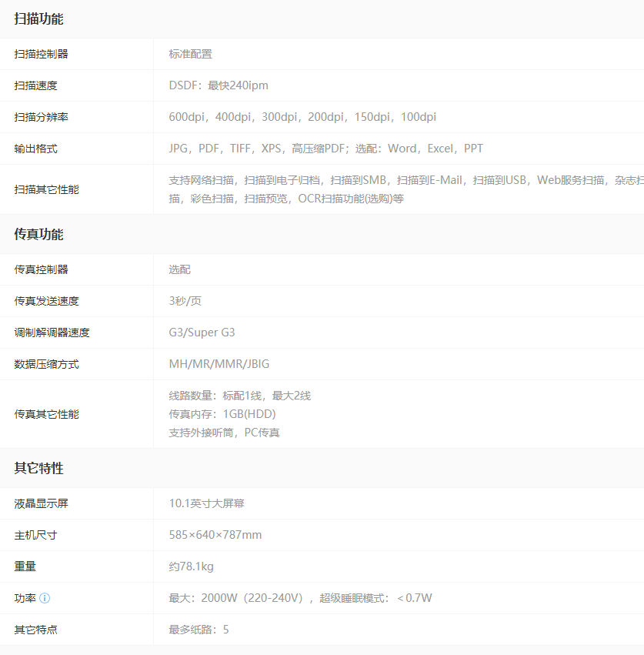The width and height of the screenshot is (644, 655).
Task: Click the 扫描其它性能 row label
Action: tap(47, 189)
